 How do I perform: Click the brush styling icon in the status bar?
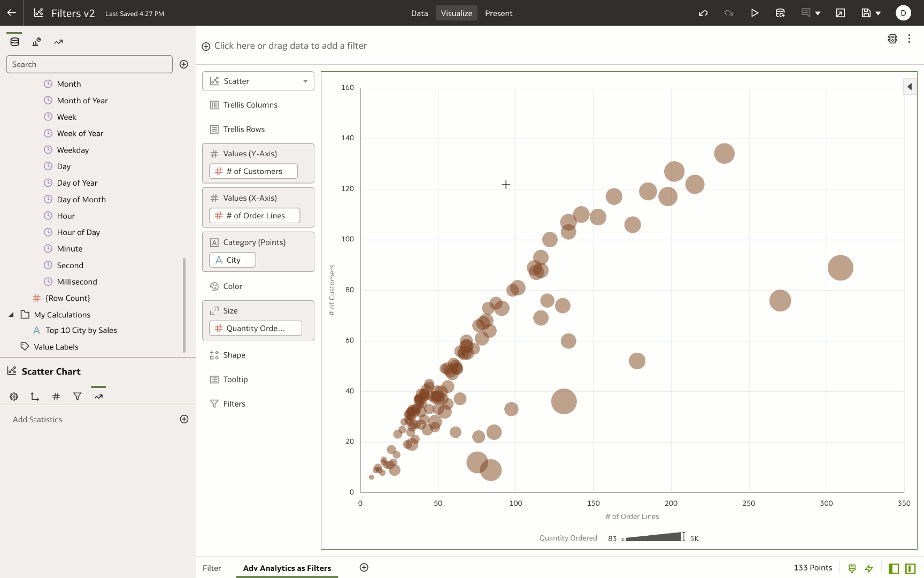tap(852, 568)
